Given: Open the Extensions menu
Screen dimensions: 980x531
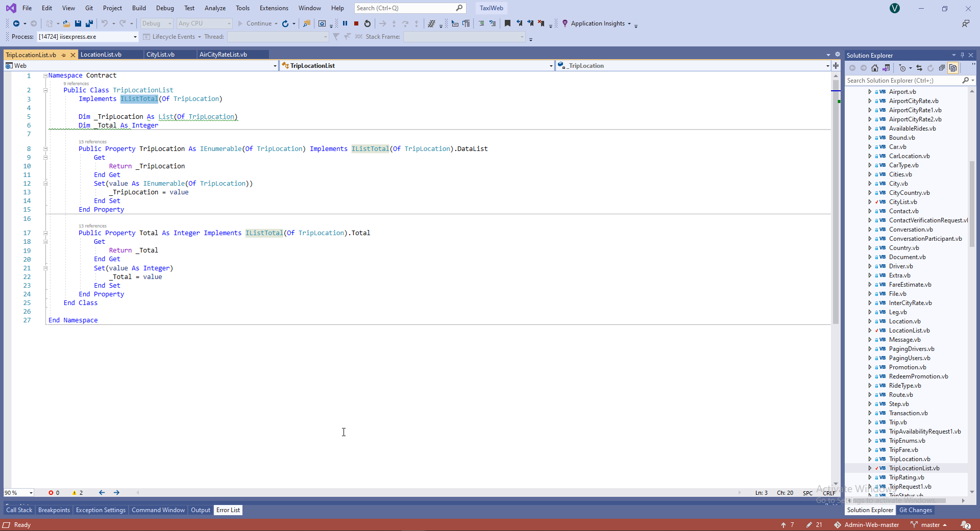Looking at the screenshot, I should pos(274,8).
